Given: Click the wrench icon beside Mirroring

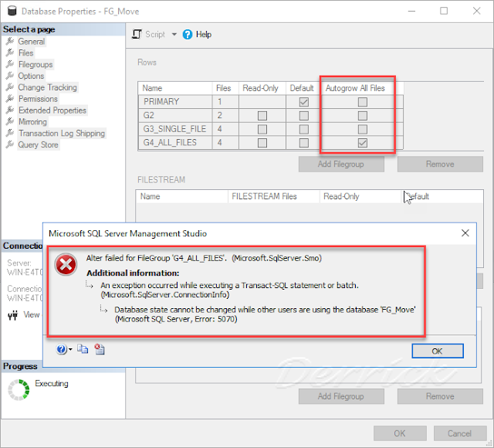Looking at the screenshot, I should pos(10,121).
